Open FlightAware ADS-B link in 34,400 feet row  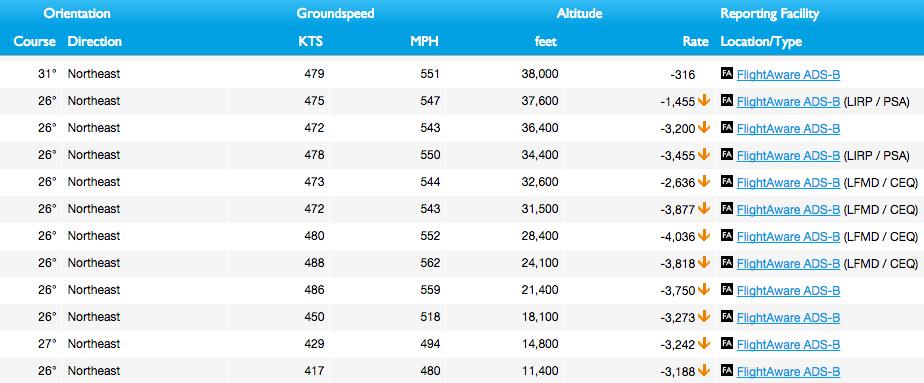[788, 156]
